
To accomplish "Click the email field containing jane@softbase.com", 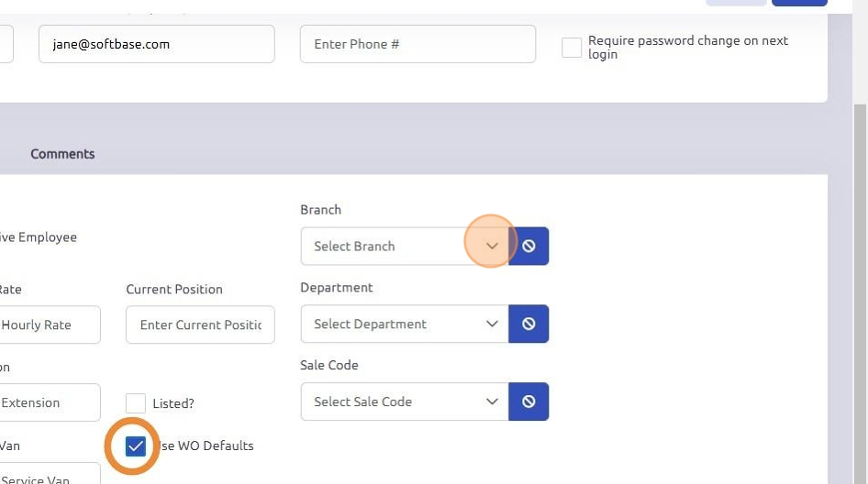I will coord(156,44).
